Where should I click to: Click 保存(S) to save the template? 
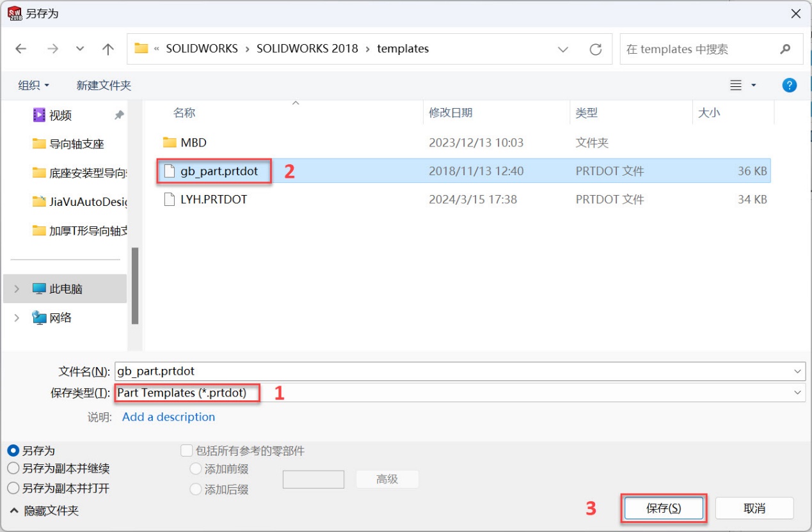[x=664, y=508]
